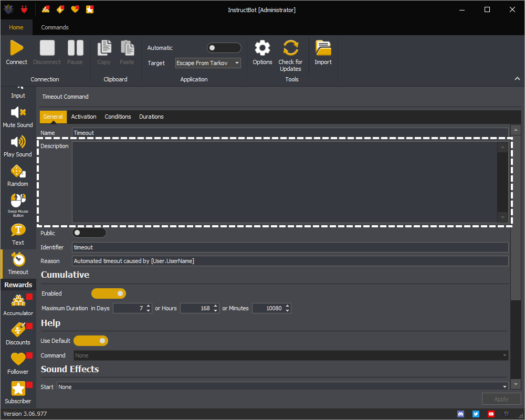Open YouTube link in status bar
Screen dimensions: 525x420
click(x=491, y=414)
